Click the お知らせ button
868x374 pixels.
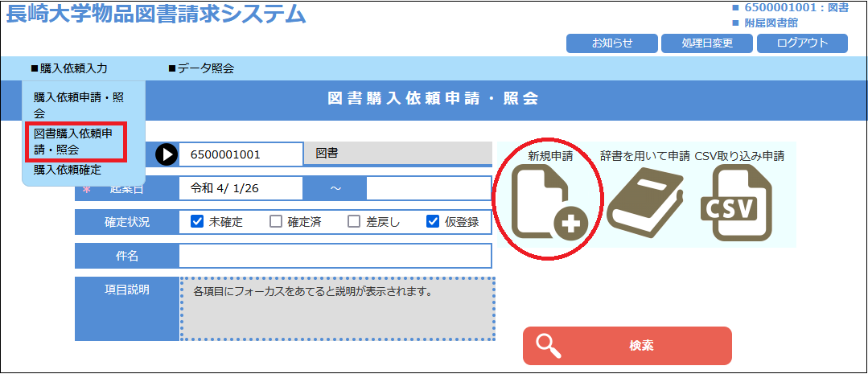point(611,43)
